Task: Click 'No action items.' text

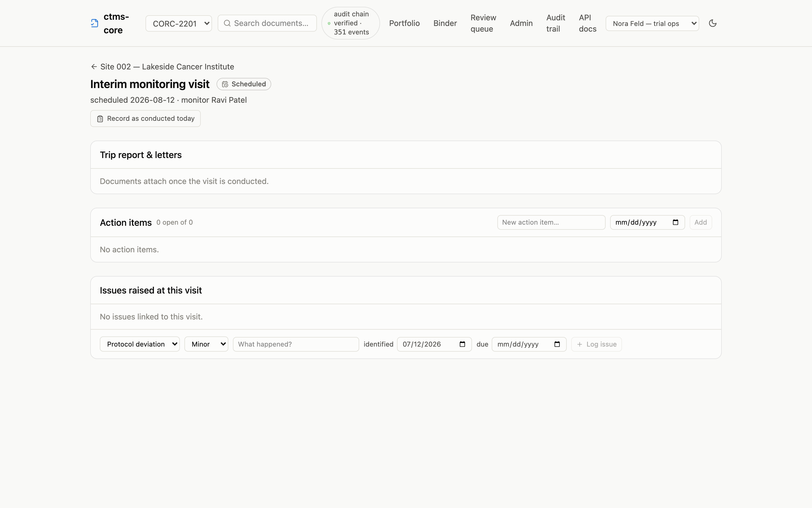Action: pyautogui.click(x=129, y=250)
